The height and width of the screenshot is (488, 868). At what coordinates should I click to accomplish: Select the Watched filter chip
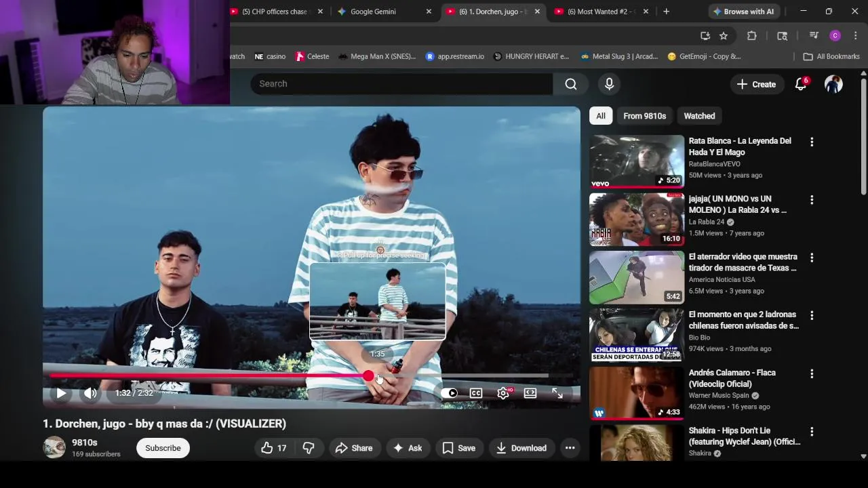click(699, 116)
